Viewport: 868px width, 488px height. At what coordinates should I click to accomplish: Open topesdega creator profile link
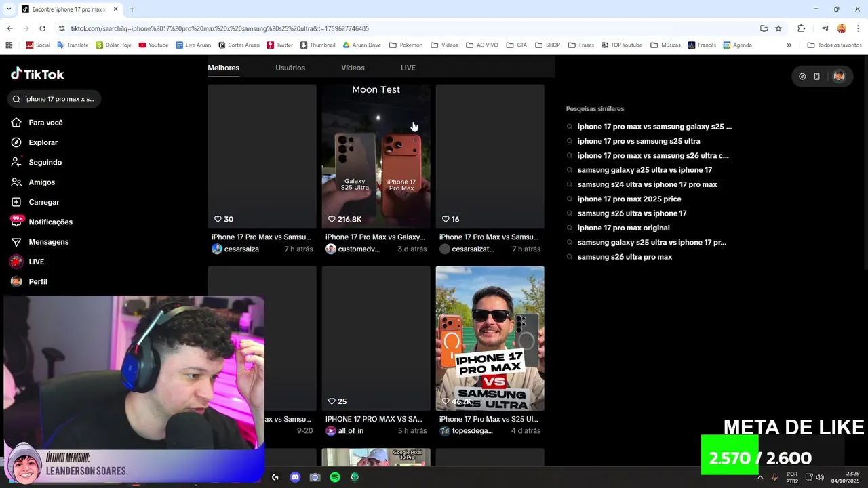coord(466,431)
